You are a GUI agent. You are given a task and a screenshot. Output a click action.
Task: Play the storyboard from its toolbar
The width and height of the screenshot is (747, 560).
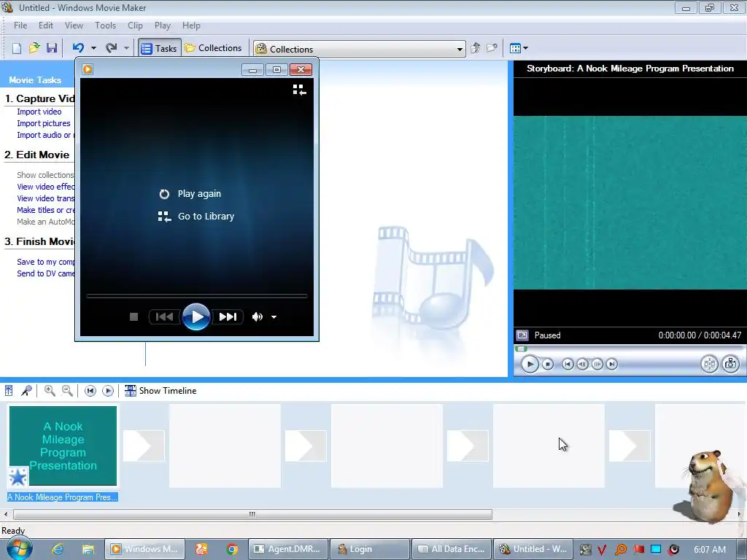(x=108, y=391)
